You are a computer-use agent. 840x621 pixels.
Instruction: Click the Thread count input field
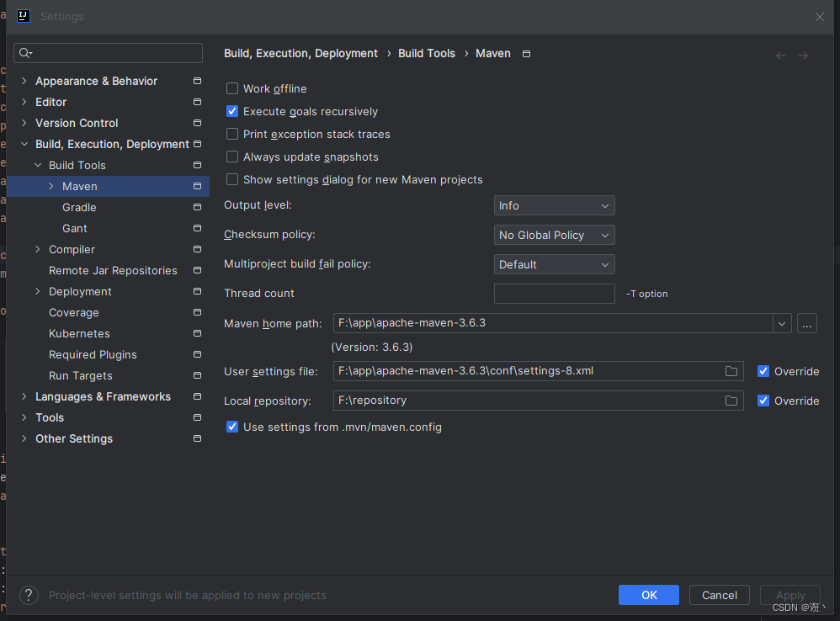(x=554, y=294)
